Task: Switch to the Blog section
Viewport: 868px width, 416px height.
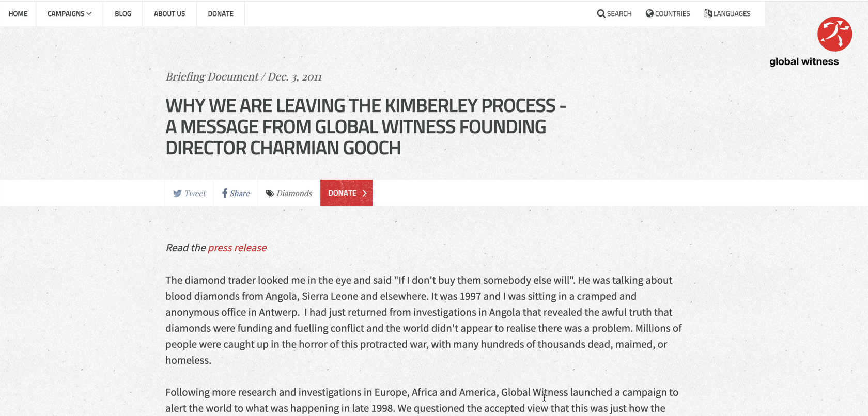Action: tap(122, 13)
